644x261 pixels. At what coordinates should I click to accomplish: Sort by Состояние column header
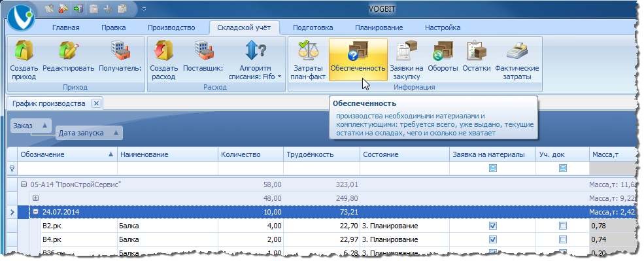tap(405, 154)
